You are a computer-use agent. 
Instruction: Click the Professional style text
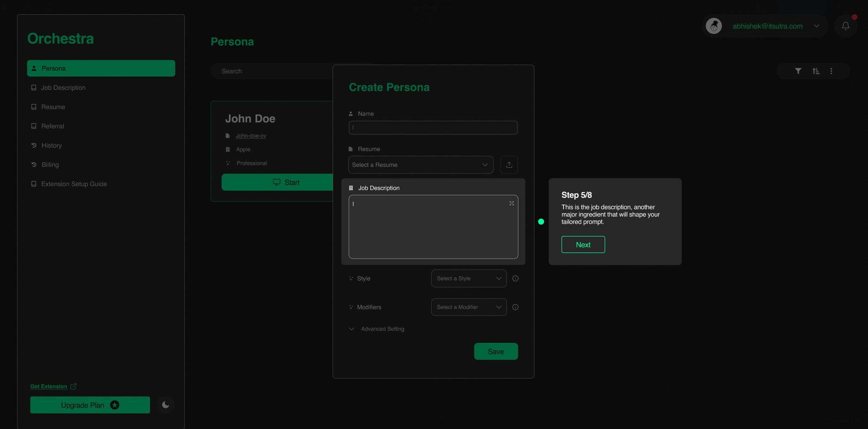(x=252, y=163)
